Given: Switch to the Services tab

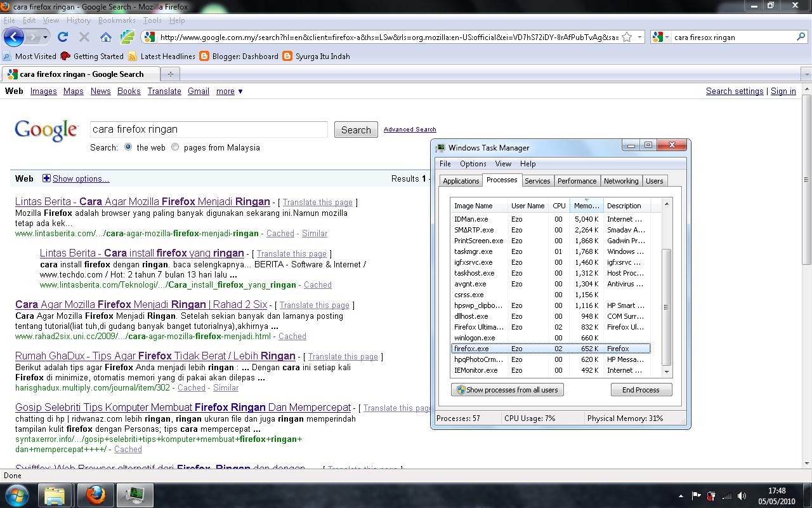Looking at the screenshot, I should [537, 181].
